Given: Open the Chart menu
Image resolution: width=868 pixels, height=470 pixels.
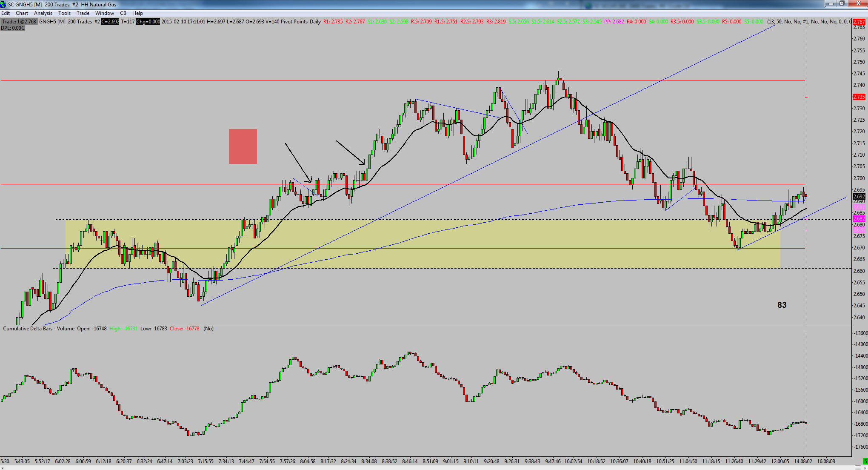Looking at the screenshot, I should click(x=22, y=13).
